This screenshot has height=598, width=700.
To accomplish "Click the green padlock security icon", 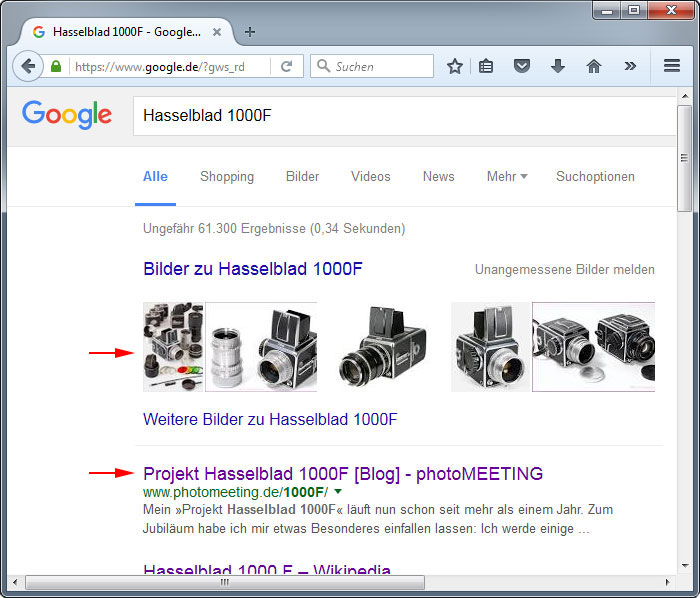I will point(56,66).
